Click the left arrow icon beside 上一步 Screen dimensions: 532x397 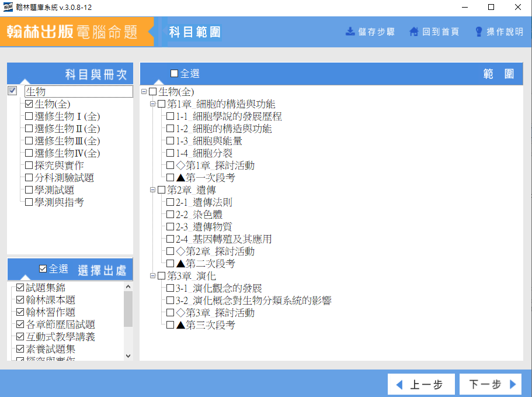(399, 385)
